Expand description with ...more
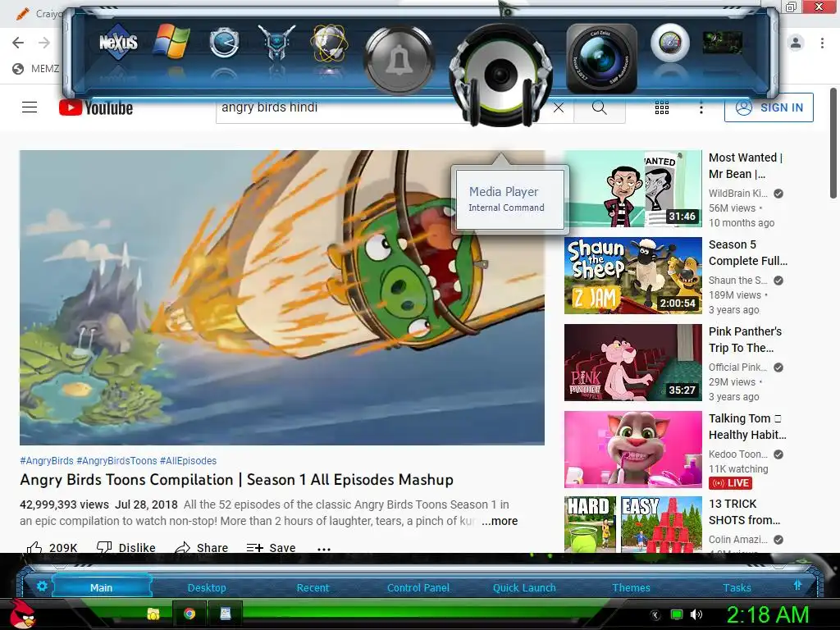This screenshot has height=630, width=840. 500,521
